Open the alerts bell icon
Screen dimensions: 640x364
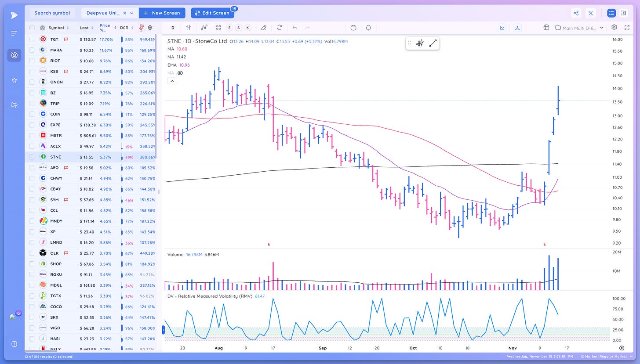pos(368,28)
